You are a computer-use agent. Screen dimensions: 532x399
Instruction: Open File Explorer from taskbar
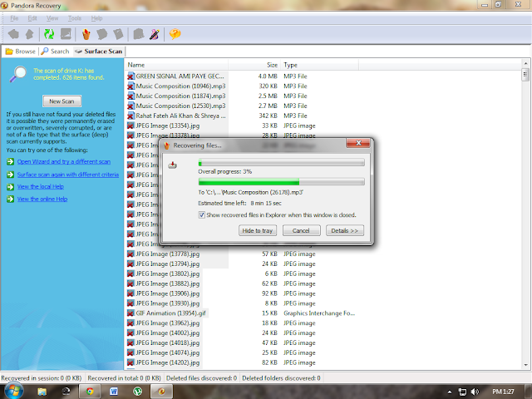(x=42, y=392)
